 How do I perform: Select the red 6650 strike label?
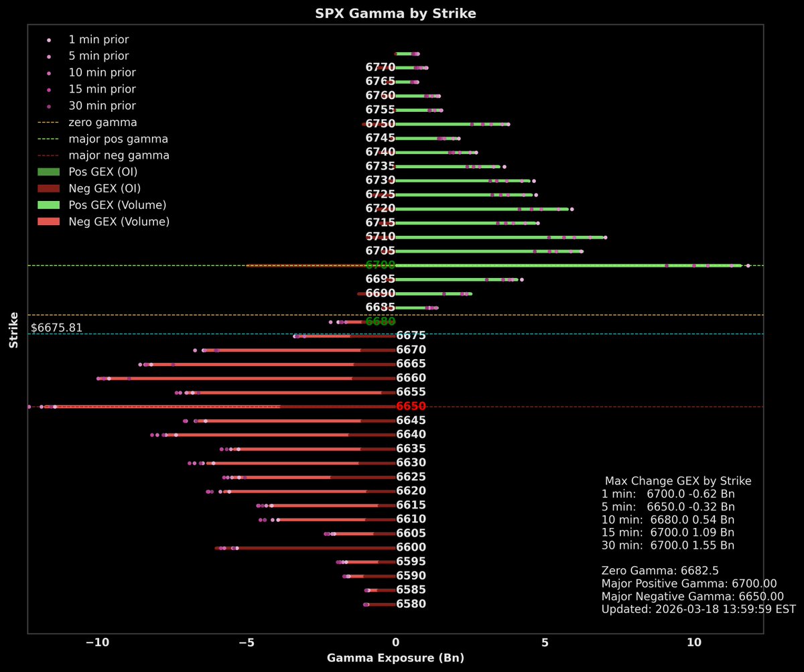coord(411,405)
